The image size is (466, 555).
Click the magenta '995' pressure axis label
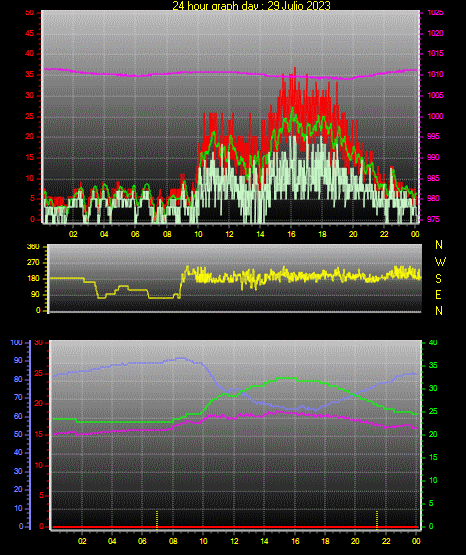point(434,137)
